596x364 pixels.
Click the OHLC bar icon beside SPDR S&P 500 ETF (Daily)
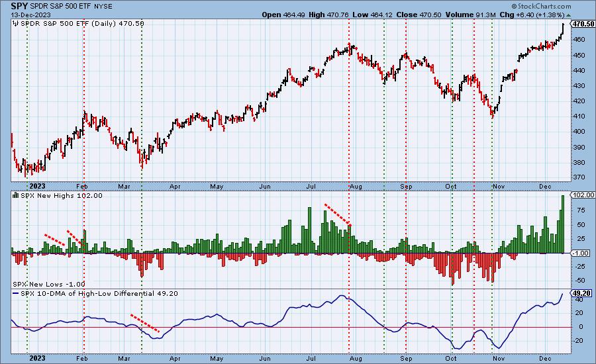pos(16,24)
